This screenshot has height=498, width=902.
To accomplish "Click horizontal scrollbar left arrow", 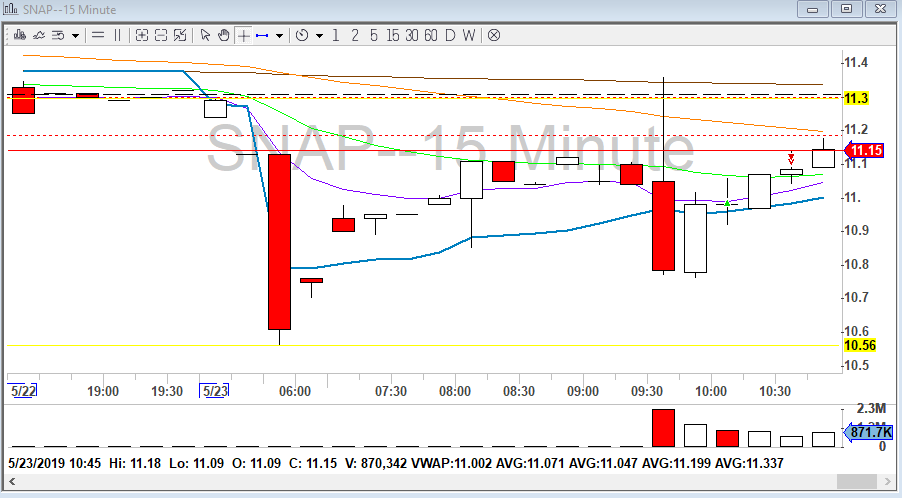I will click(12, 481).
